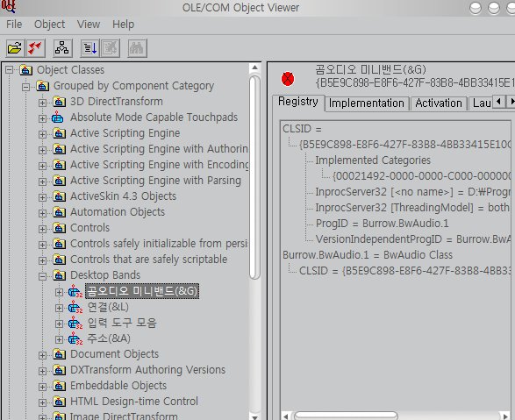Expand the Controls that are safely scriptable node

tap(42, 260)
